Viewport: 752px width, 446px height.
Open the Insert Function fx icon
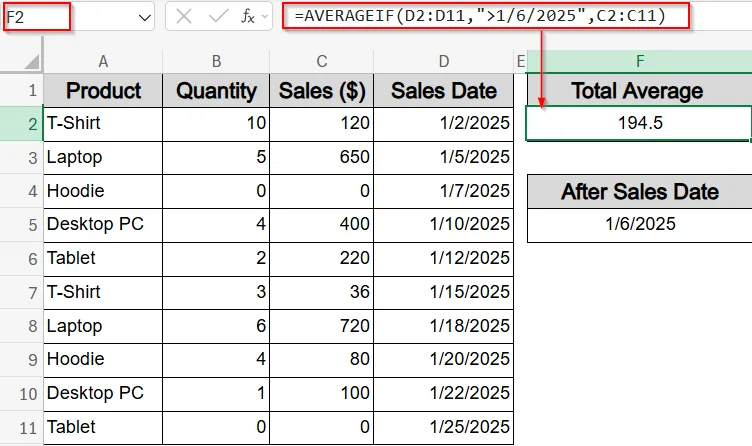tap(247, 17)
